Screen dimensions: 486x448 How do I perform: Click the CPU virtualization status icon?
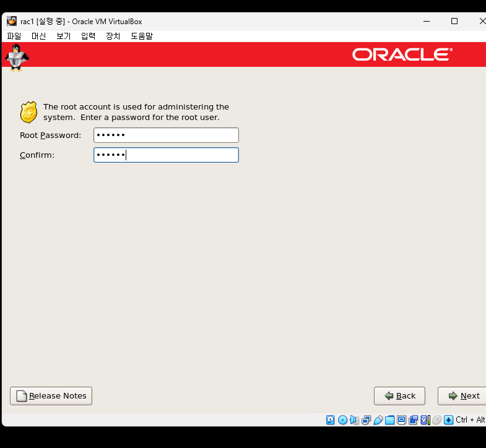point(425,420)
